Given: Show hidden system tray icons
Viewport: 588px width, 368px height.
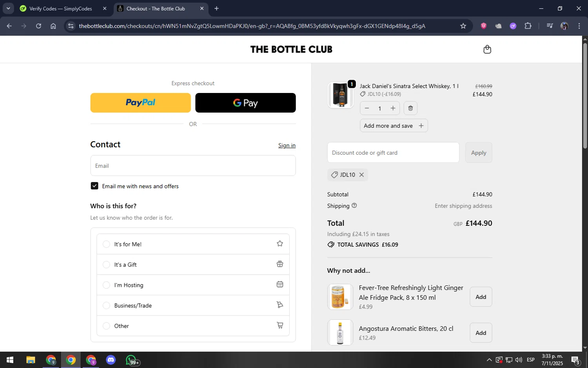Looking at the screenshot, I should pyautogui.click(x=489, y=360).
